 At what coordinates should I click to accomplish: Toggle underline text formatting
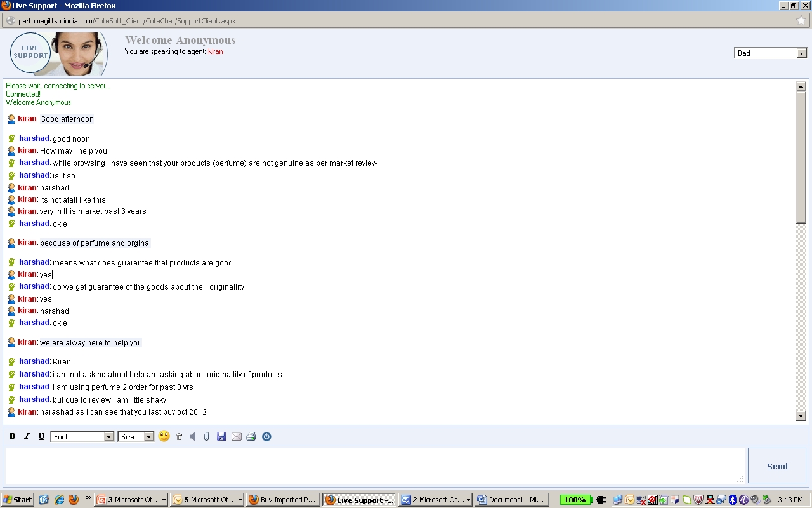41,437
